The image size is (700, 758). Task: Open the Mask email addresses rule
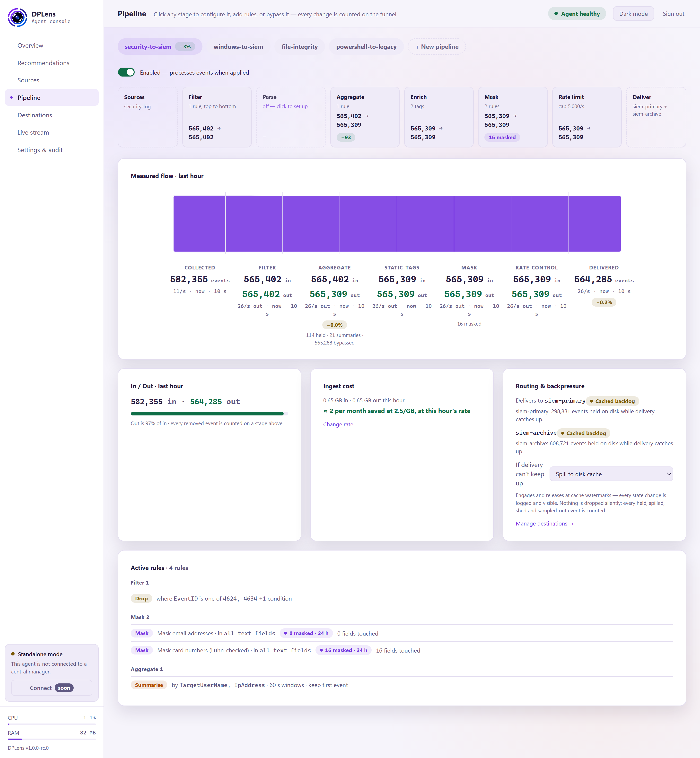click(402, 633)
